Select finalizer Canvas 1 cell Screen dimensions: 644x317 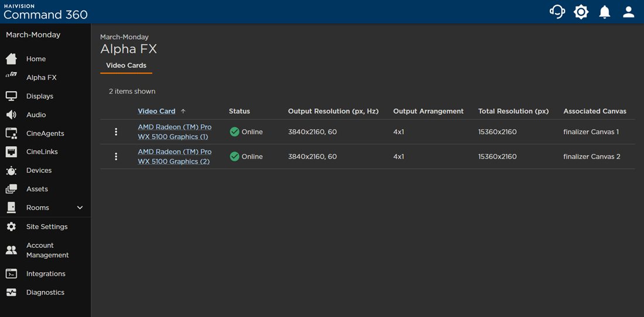tap(592, 132)
